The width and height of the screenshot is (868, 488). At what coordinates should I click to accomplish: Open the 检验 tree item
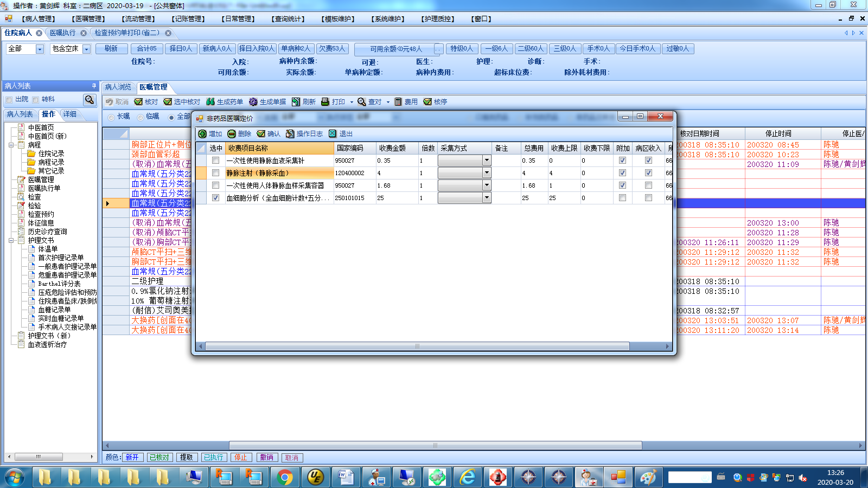click(x=34, y=206)
